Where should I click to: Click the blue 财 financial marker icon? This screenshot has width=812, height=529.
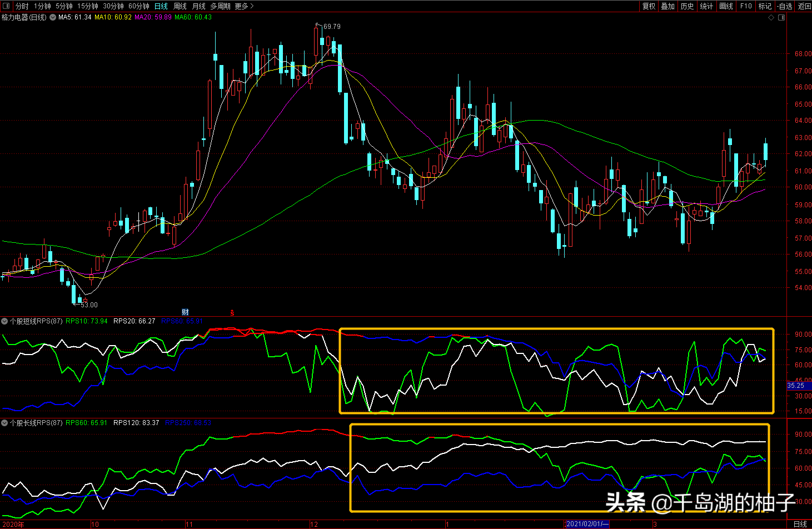tap(185, 312)
